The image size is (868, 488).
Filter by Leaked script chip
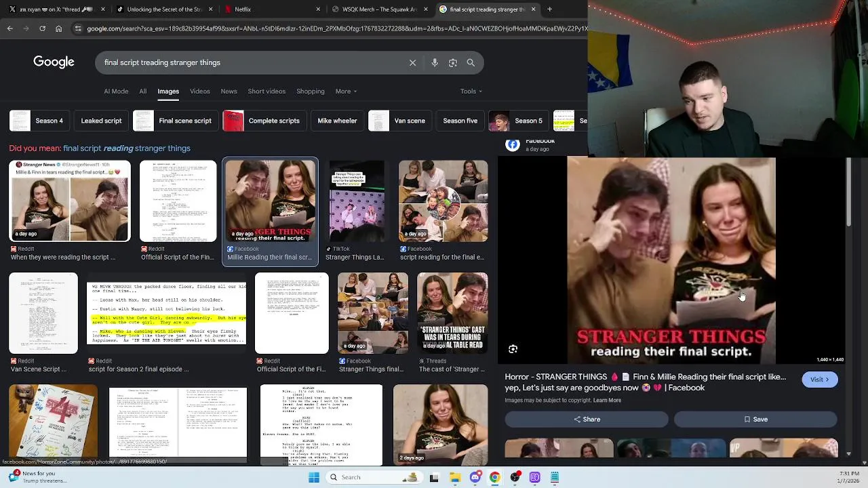101,121
